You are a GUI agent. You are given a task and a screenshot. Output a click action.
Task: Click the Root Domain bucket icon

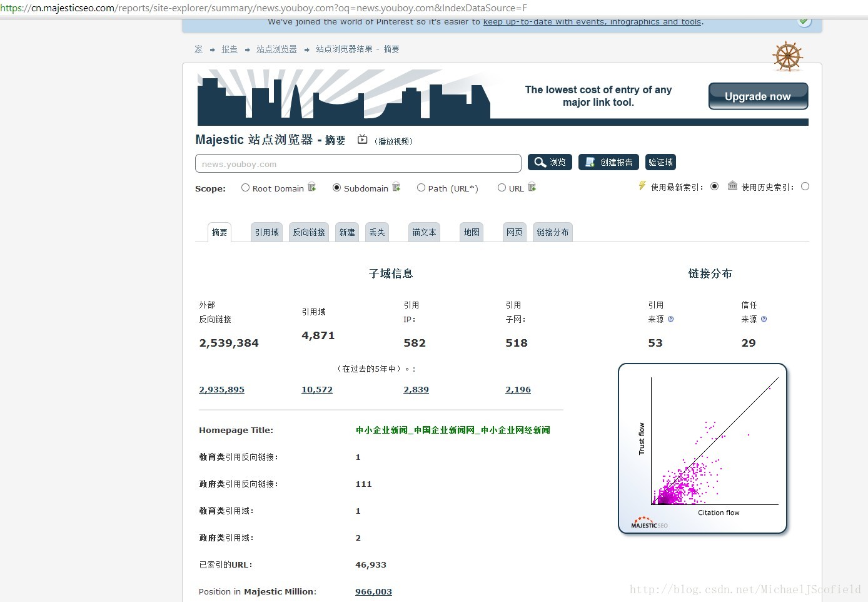[312, 187]
